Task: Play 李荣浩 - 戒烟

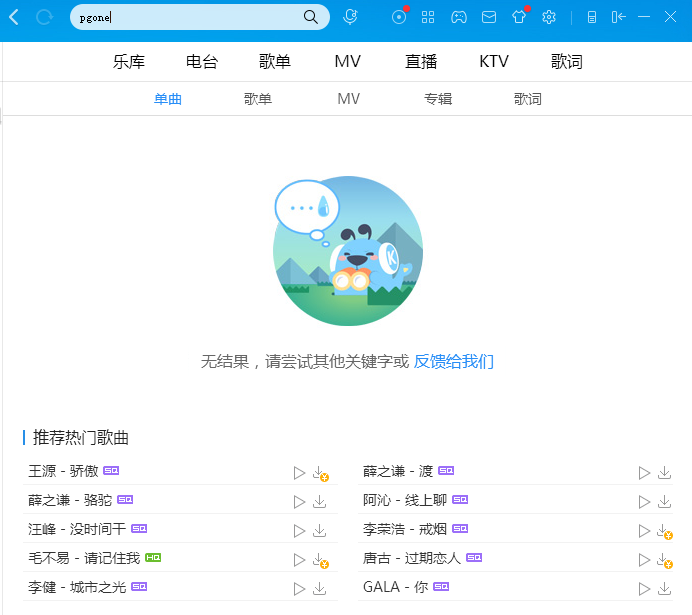Action: pos(644,531)
